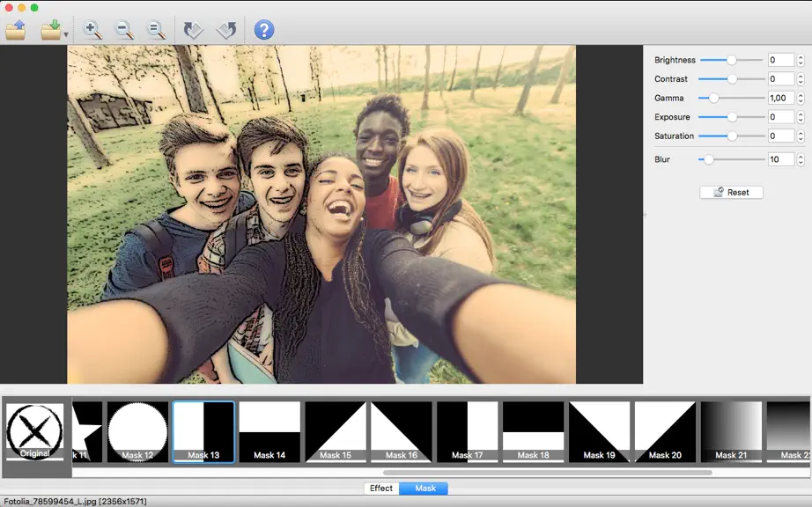Adjust the Brightness slider
Image resolution: width=812 pixels, height=507 pixels.
click(731, 60)
